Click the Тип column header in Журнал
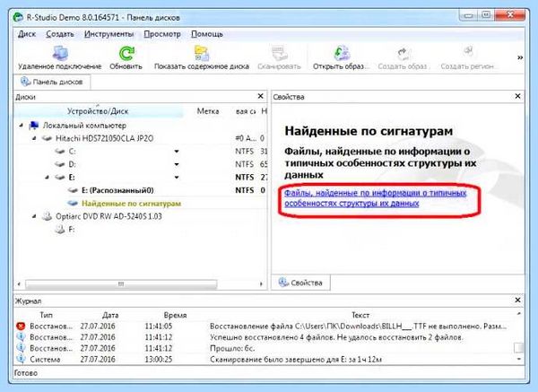This screenshot has height=392, width=538. [46, 315]
